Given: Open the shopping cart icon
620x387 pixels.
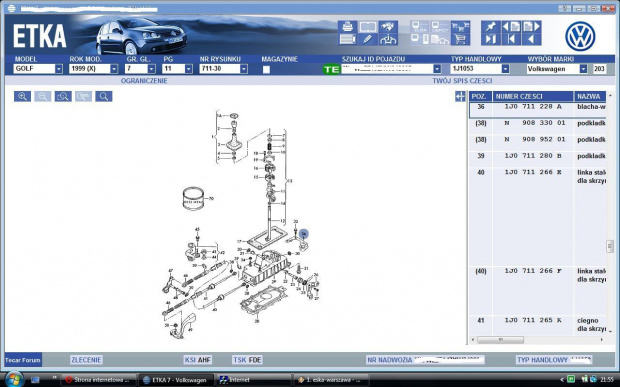Looking at the screenshot, I should [460, 39].
